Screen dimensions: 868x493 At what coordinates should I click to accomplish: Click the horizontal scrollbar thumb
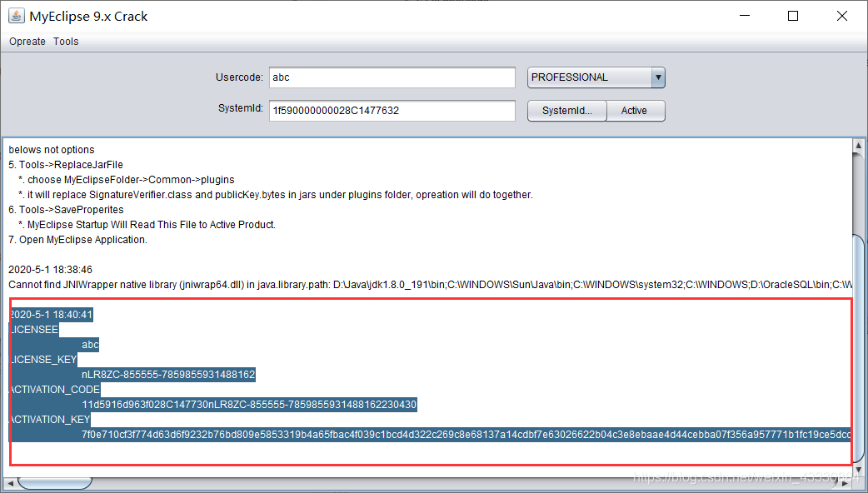click(55, 484)
